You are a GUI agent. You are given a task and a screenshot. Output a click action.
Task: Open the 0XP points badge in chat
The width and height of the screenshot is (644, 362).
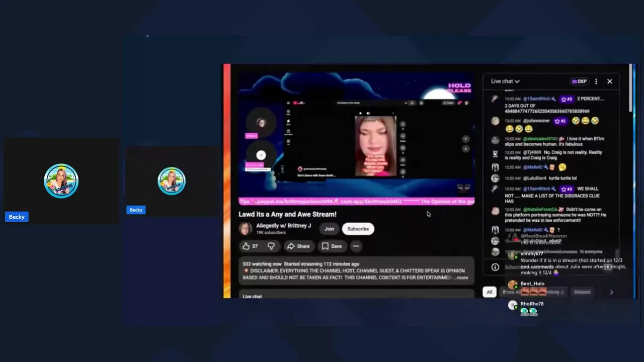tap(579, 81)
